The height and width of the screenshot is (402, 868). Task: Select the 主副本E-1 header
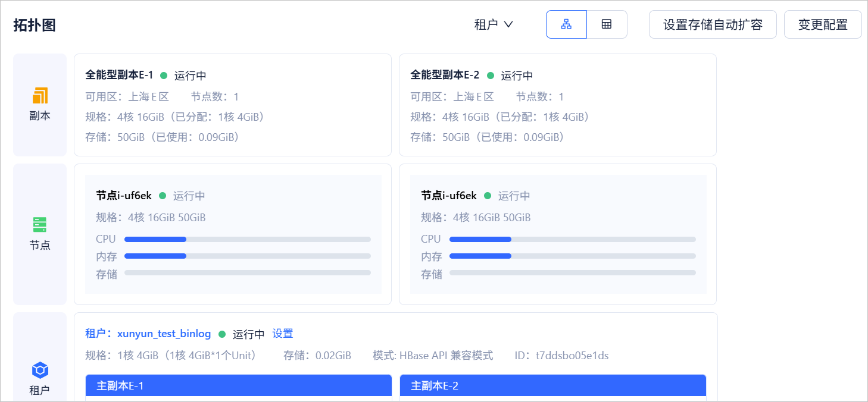point(239,385)
